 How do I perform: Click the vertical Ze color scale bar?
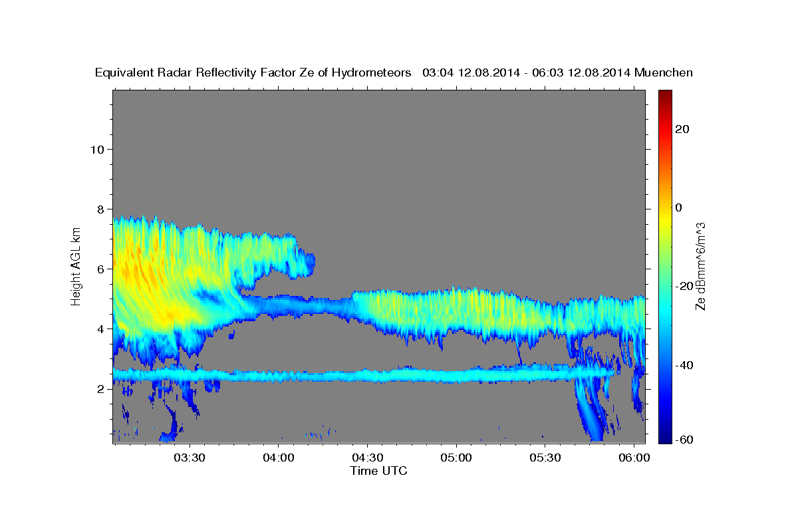[665, 266]
